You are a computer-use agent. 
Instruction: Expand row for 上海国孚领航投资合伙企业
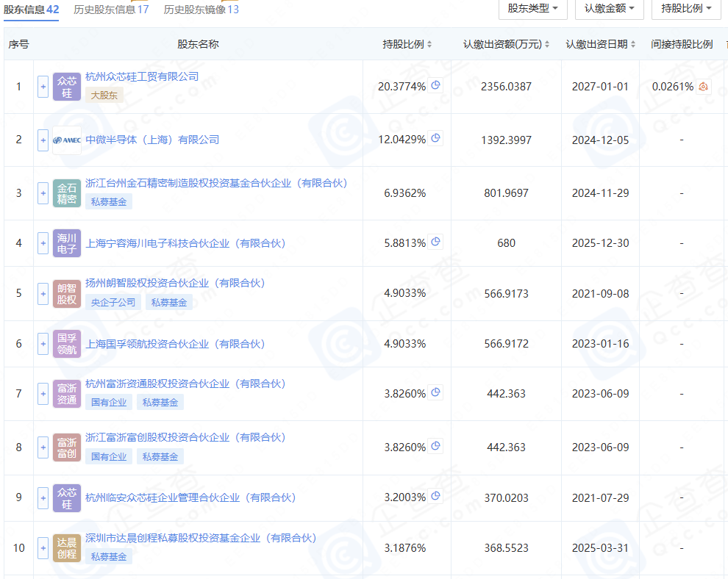coord(43,344)
